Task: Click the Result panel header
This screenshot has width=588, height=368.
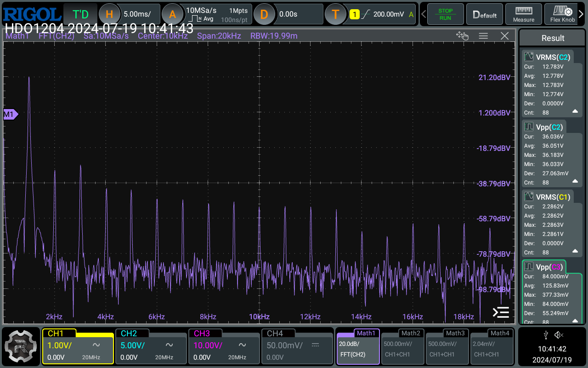Action: (553, 38)
